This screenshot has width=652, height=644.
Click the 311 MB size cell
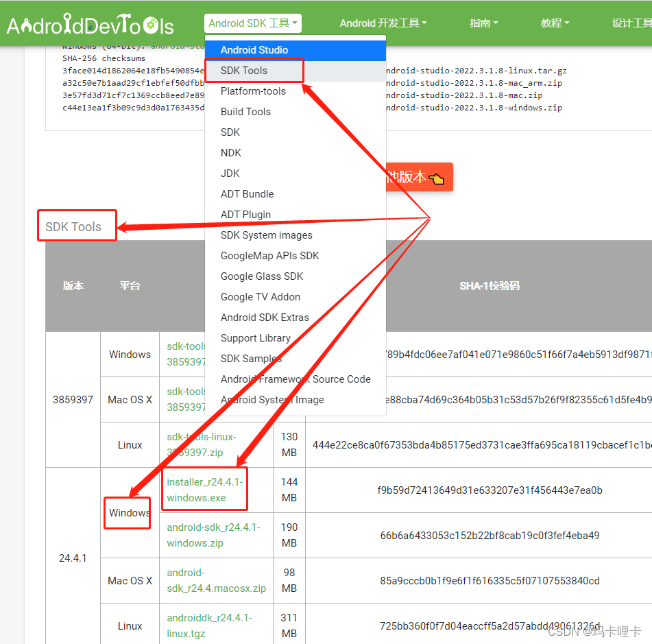(289, 626)
